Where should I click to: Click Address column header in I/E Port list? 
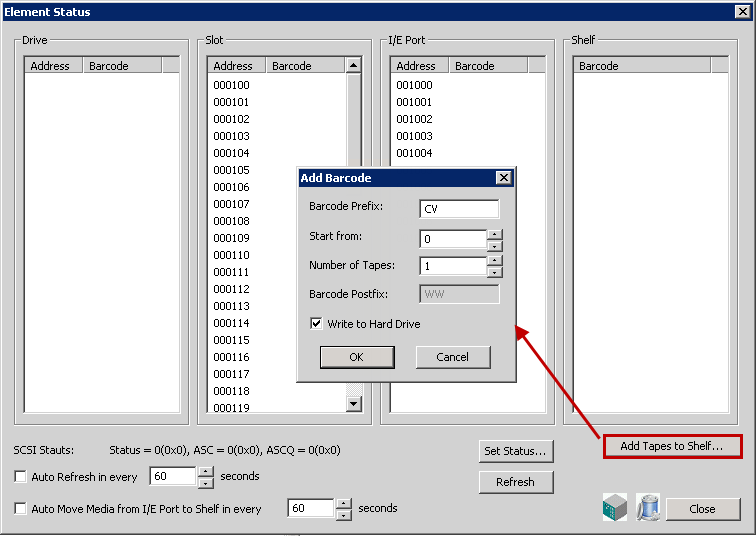420,66
